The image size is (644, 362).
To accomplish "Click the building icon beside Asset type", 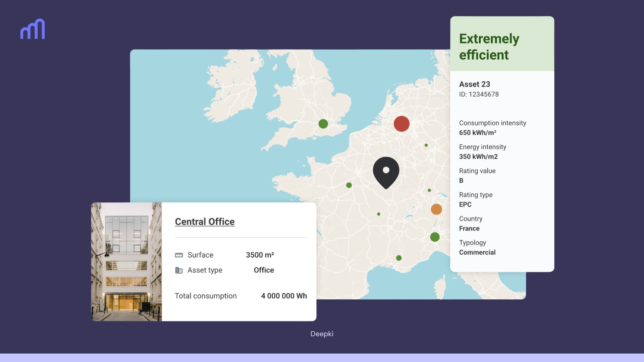I will click(x=179, y=270).
